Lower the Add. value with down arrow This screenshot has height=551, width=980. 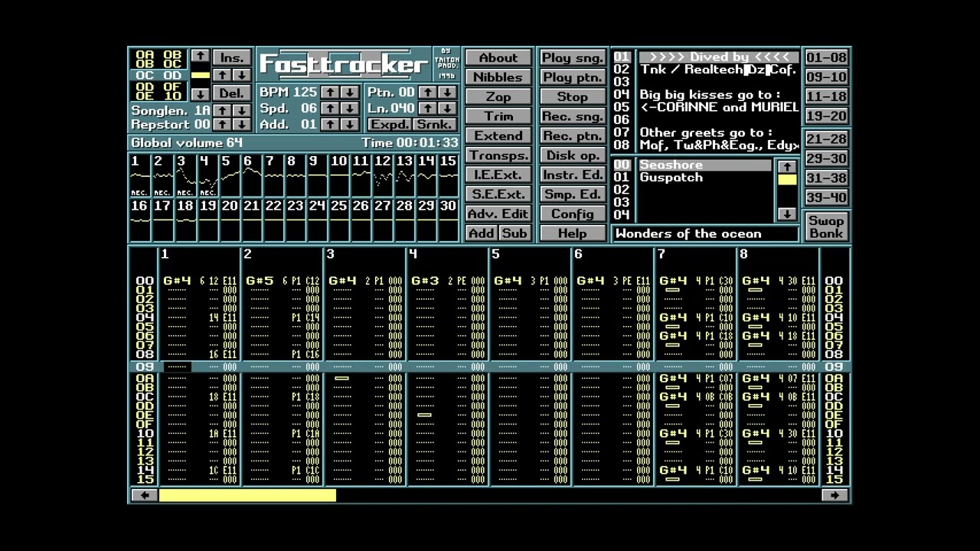349,124
